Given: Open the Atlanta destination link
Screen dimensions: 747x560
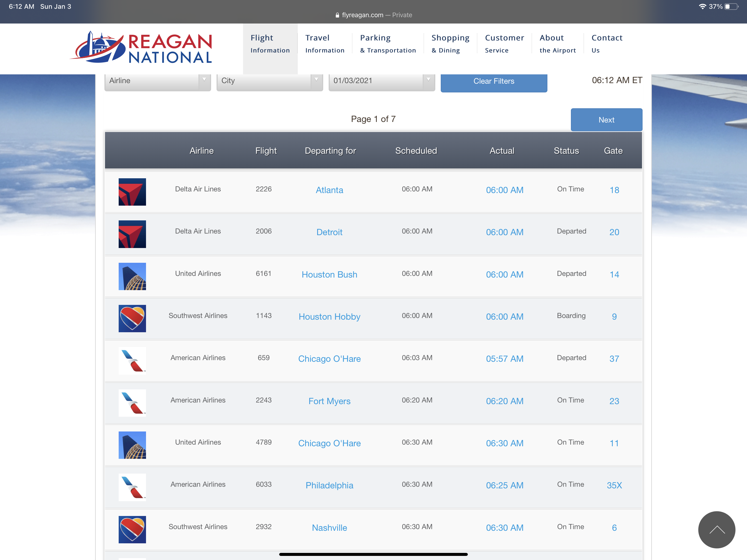Looking at the screenshot, I should coord(329,190).
